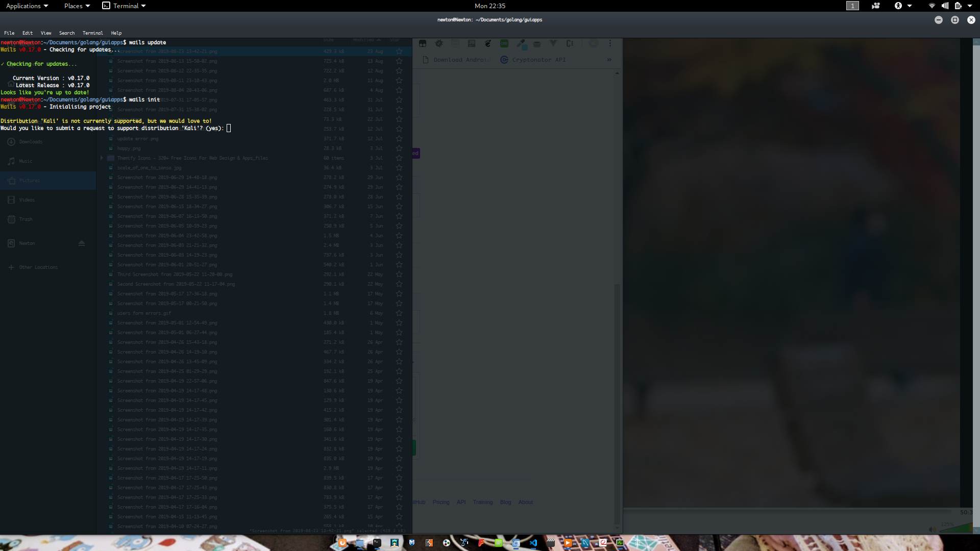Expand the Themify Icons folder

101,158
